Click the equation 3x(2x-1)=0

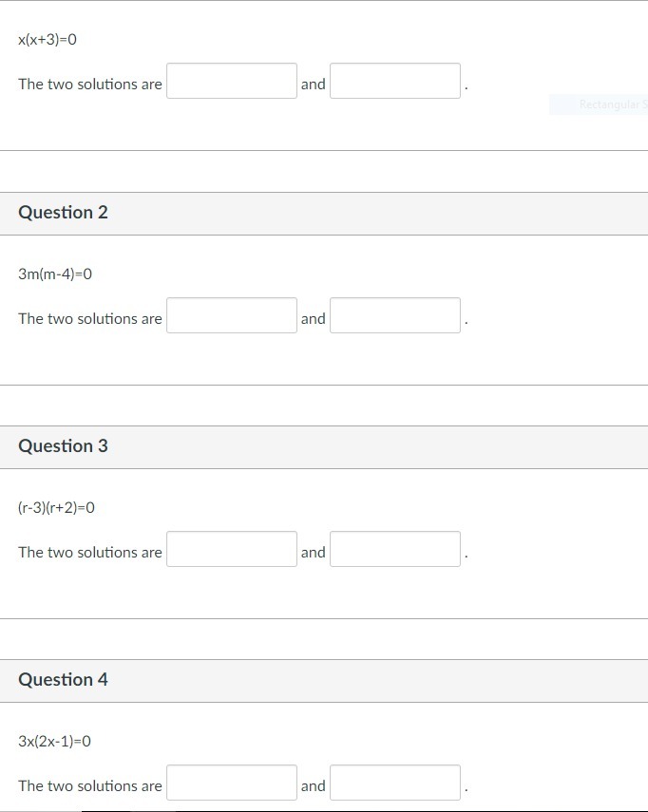(55, 742)
